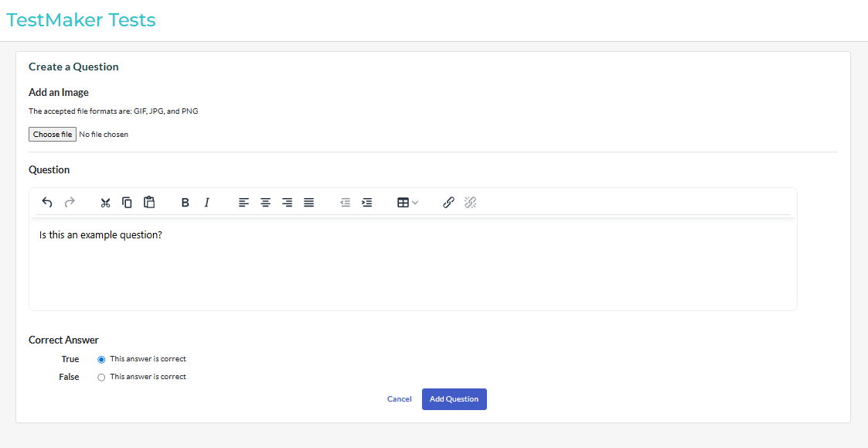Click the Choose file button
The image size is (868, 448).
(x=53, y=134)
